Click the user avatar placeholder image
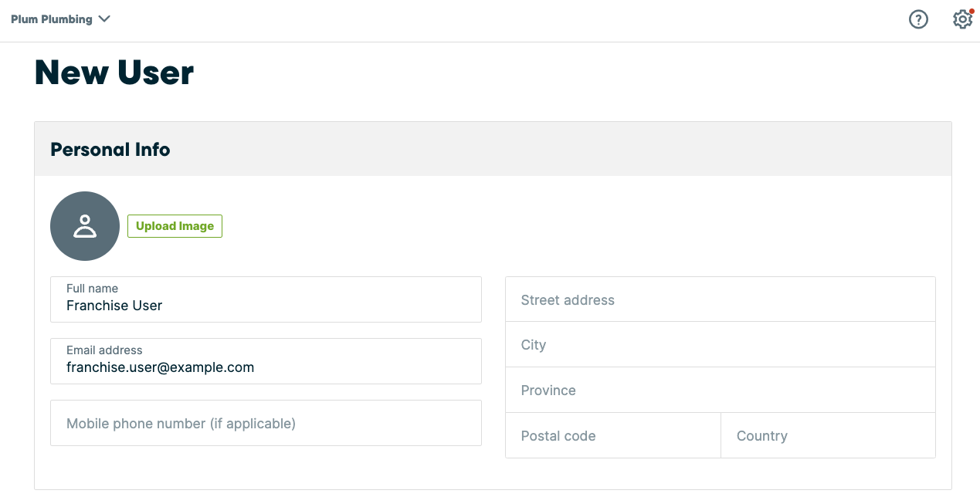Image resolution: width=980 pixels, height=497 pixels. coord(85,226)
